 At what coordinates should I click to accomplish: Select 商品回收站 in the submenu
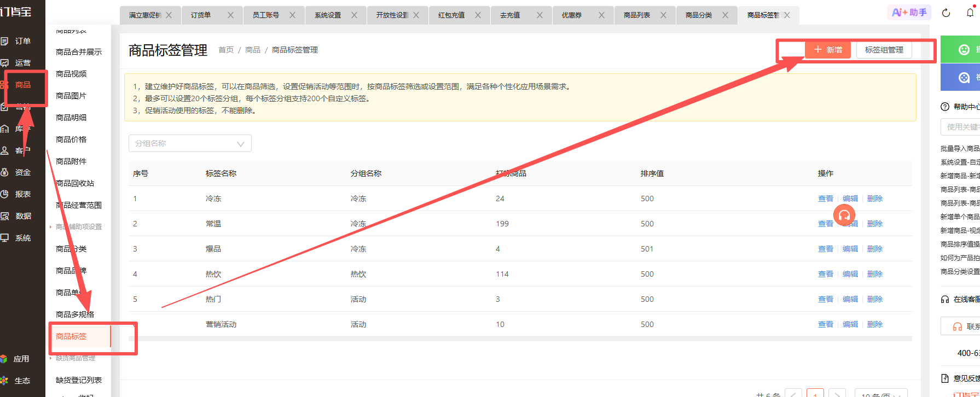[75, 183]
